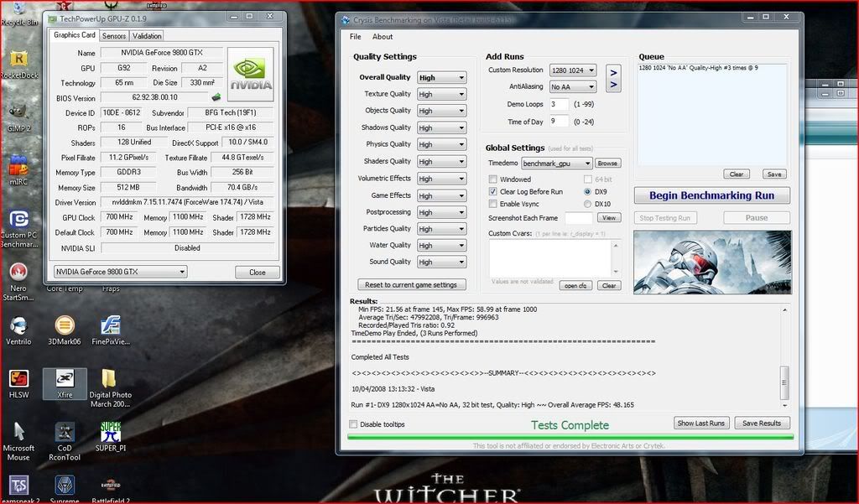
Task: Open the About menu
Action: click(383, 37)
